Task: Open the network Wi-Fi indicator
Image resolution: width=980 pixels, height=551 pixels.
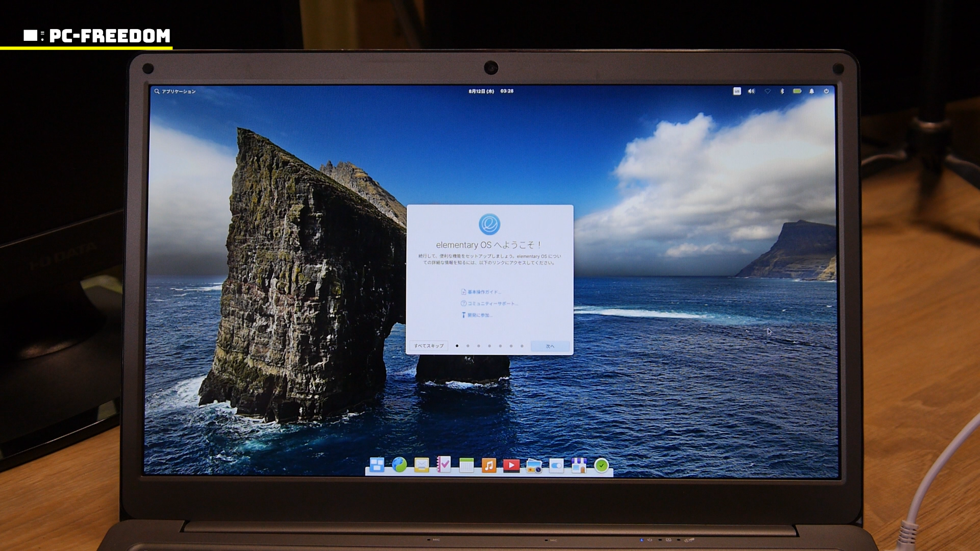Action: pos(767,91)
